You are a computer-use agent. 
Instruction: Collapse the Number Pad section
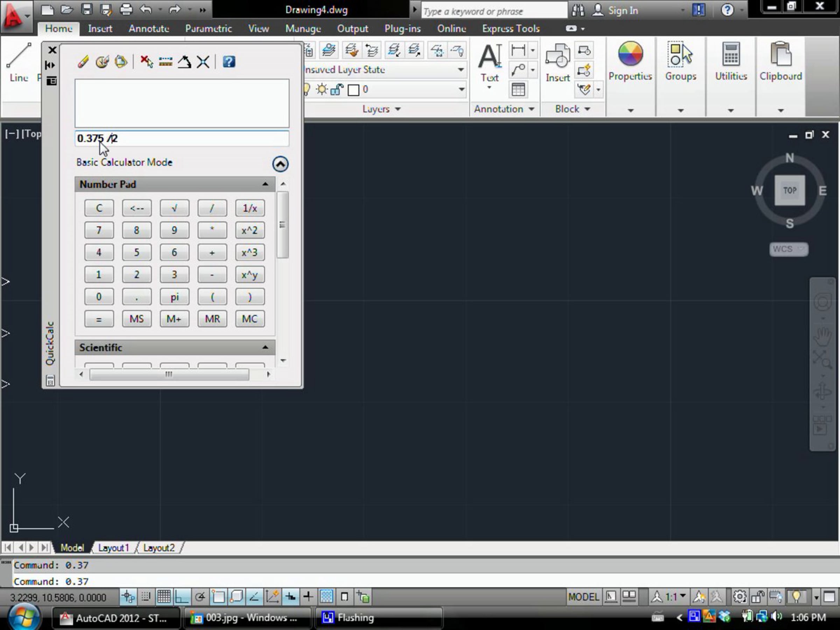pyautogui.click(x=265, y=184)
